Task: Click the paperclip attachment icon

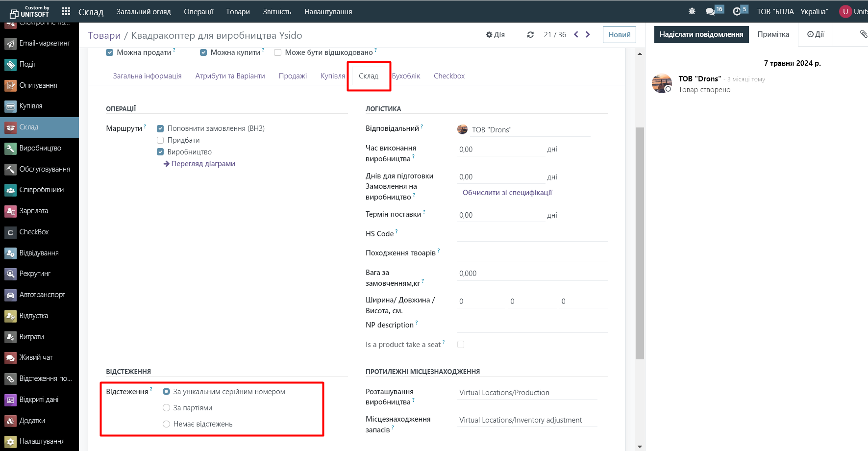Action: [863, 34]
